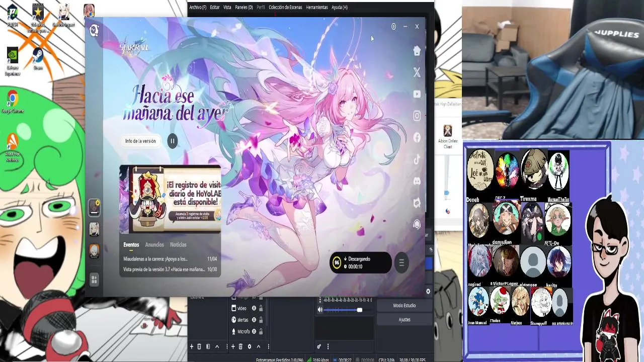Screen dimensions: 644x362
Task: Select the second game icon in launcher sidebar
Action: [94, 229]
